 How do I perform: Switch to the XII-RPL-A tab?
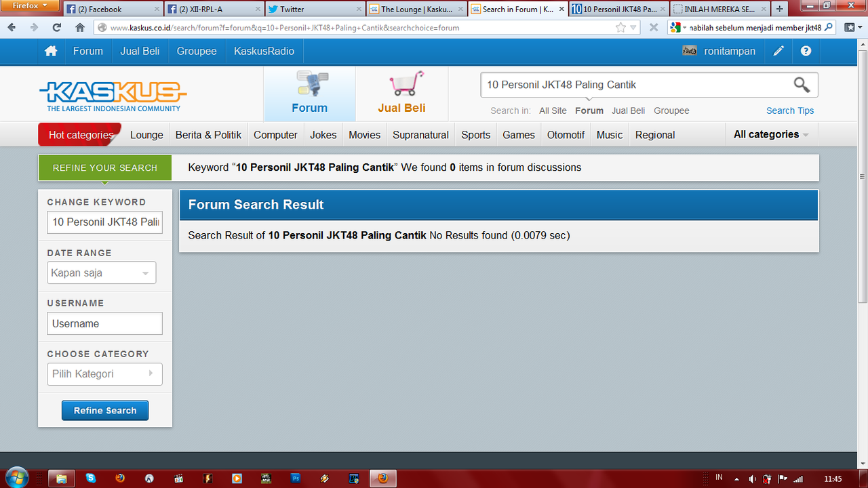212,9
